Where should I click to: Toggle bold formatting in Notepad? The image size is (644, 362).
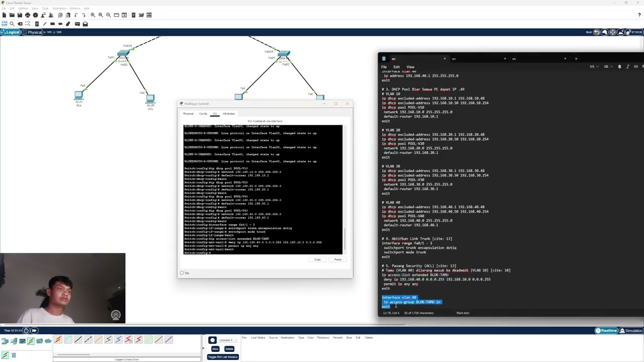click(x=619, y=67)
